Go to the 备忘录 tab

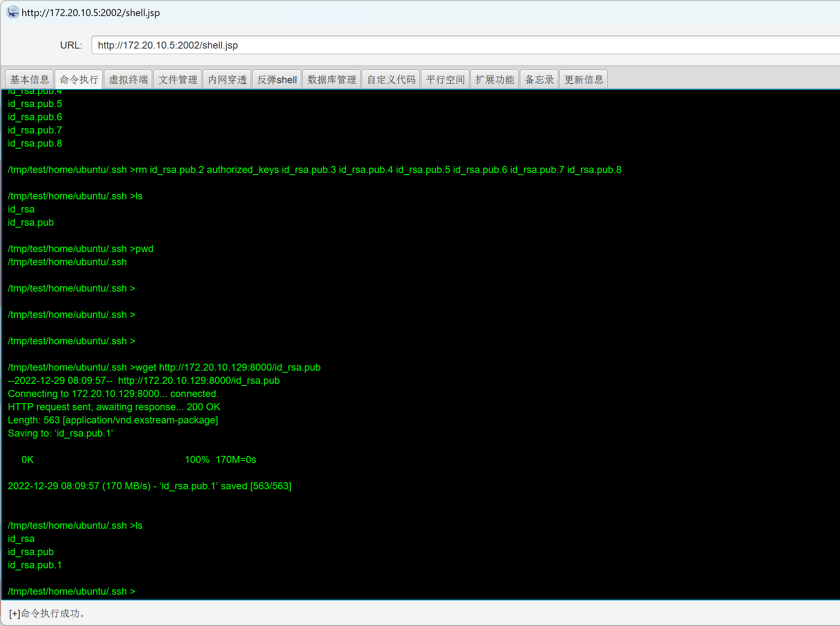point(539,79)
